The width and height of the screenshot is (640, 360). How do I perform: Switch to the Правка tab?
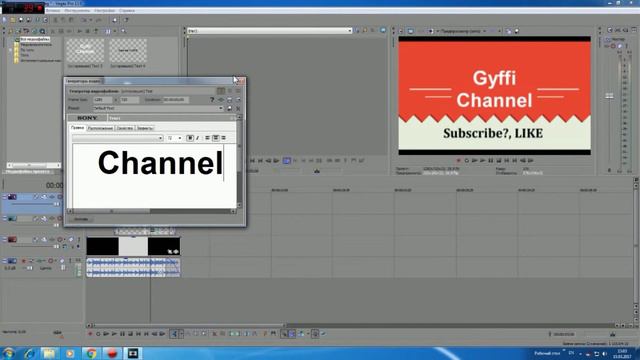pyautogui.click(x=77, y=128)
